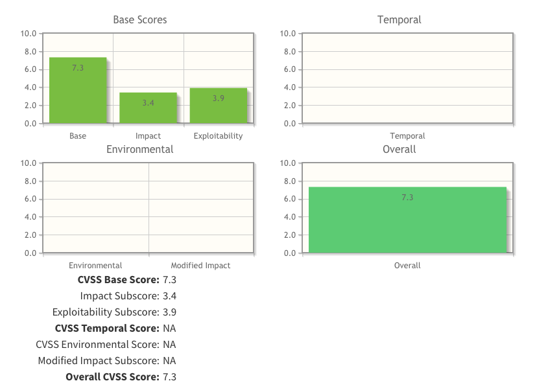The height and width of the screenshot is (392, 548).
Task: Click the Modified Impact Subscore label
Action: tap(99, 361)
